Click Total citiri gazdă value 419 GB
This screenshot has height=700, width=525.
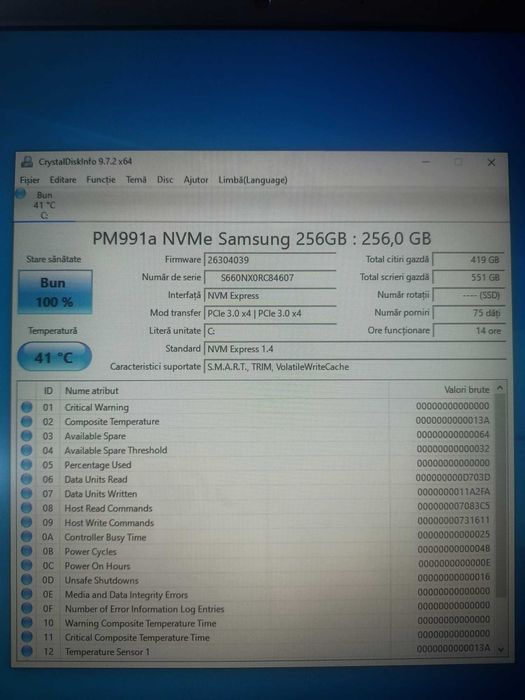(x=468, y=259)
